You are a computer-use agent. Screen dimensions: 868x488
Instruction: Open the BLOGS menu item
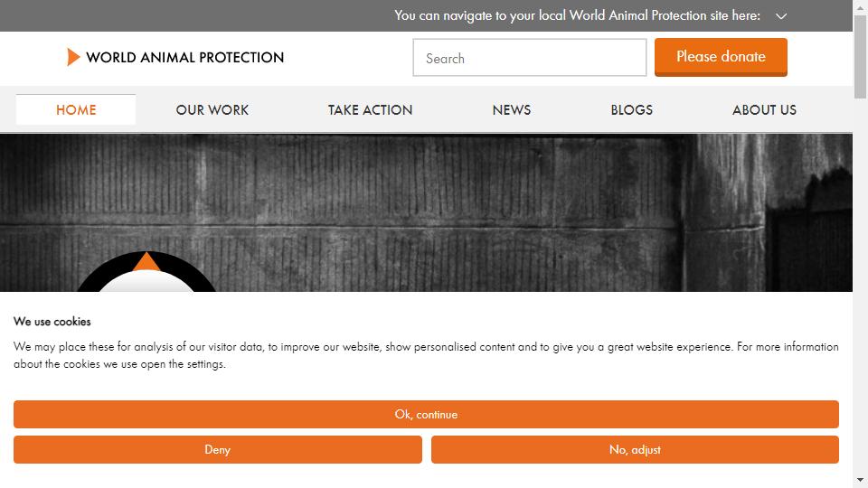tap(632, 110)
